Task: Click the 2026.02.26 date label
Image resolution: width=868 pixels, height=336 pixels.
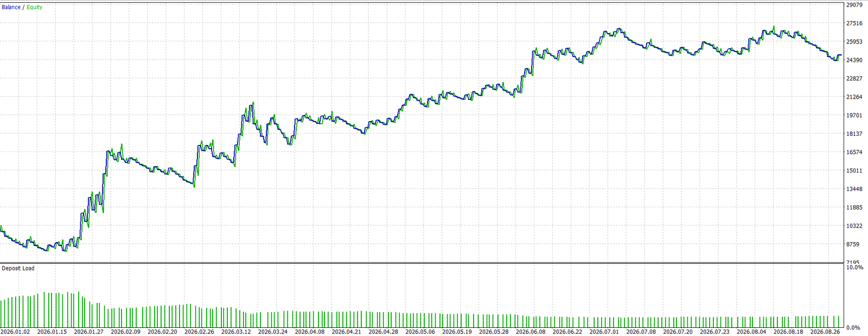Action: tap(200, 332)
